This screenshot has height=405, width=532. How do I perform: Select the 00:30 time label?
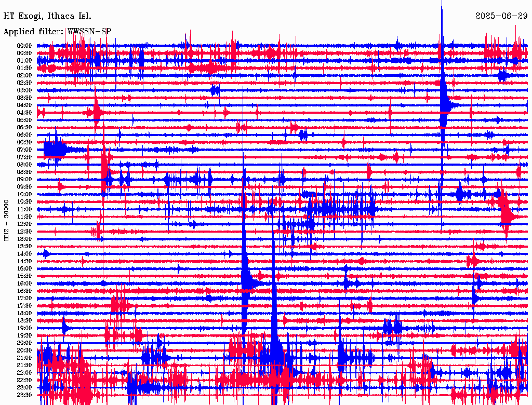[24, 53]
